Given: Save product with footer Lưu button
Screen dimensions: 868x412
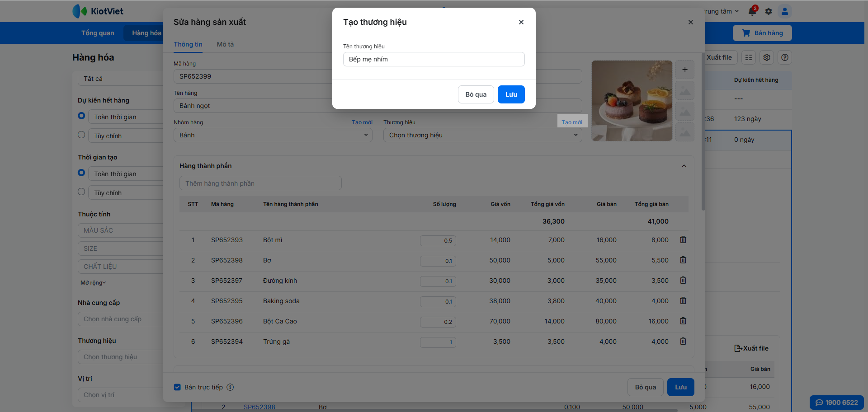Looking at the screenshot, I should coord(681,387).
